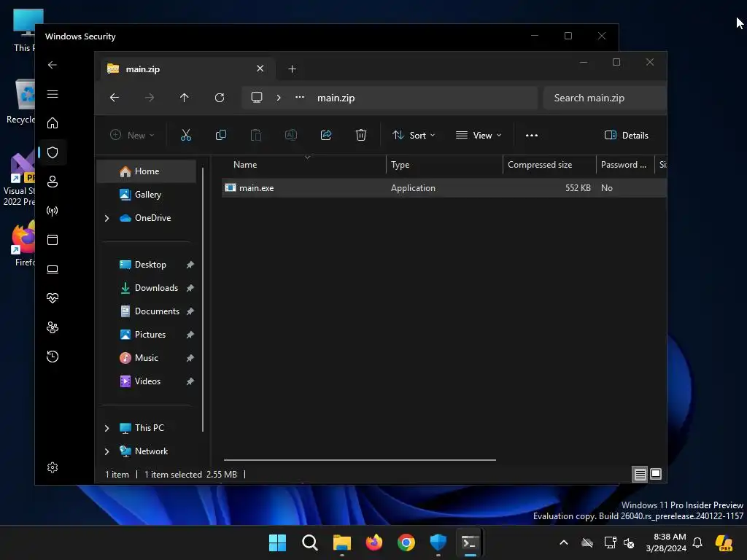Open App & browser control icon in Windows Security
Screen dimensions: 747x560
(53, 240)
